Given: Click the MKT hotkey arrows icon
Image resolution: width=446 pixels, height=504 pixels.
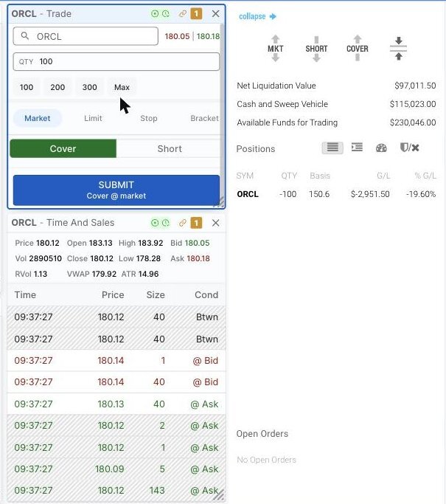Looking at the screenshot, I should click(275, 49).
